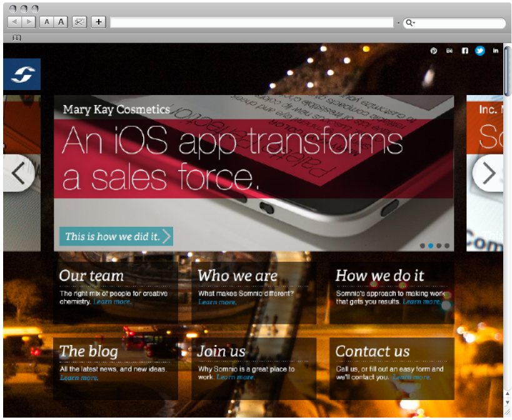
Task: Click Learn more under Join us
Action: [x=236, y=377]
